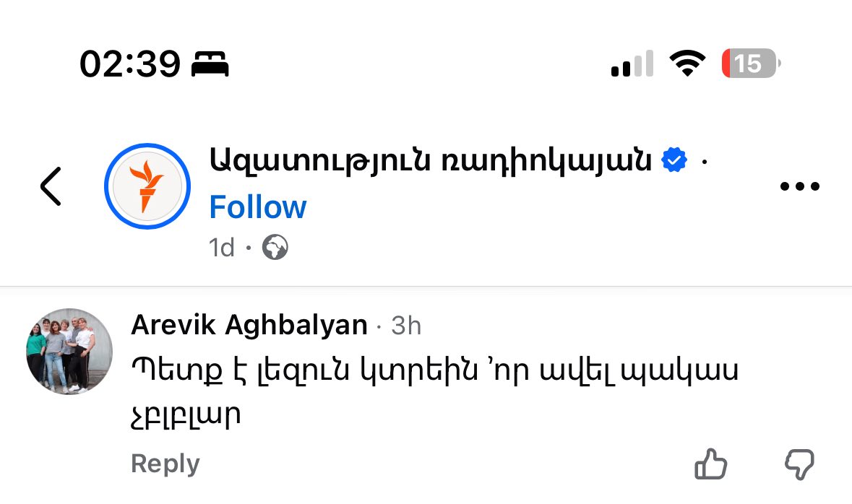852x504 pixels.
Task: Follow the Ազատություն ռադիոկայան page
Action: pos(257,207)
